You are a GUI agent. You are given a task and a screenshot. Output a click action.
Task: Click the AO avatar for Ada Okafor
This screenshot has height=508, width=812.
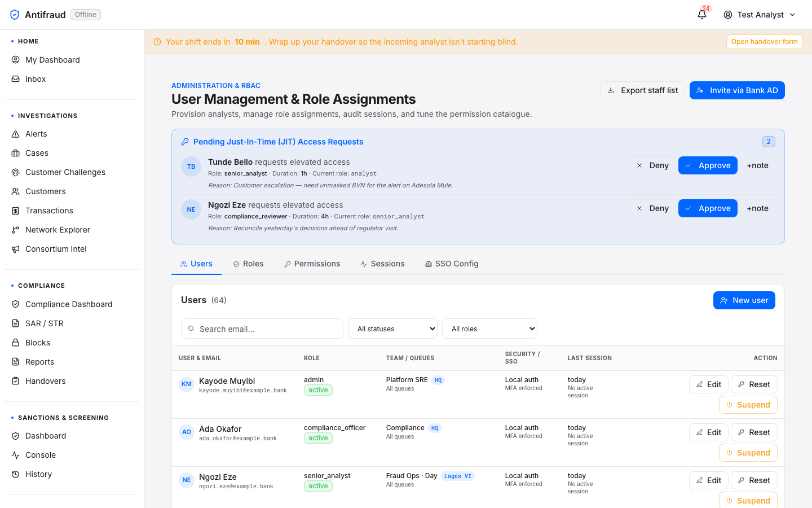187,432
